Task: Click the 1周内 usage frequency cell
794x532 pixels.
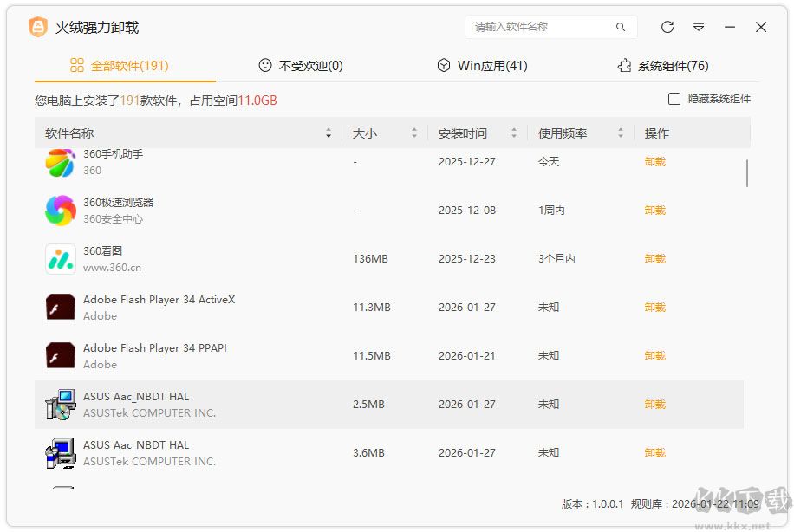Action: click(x=551, y=210)
